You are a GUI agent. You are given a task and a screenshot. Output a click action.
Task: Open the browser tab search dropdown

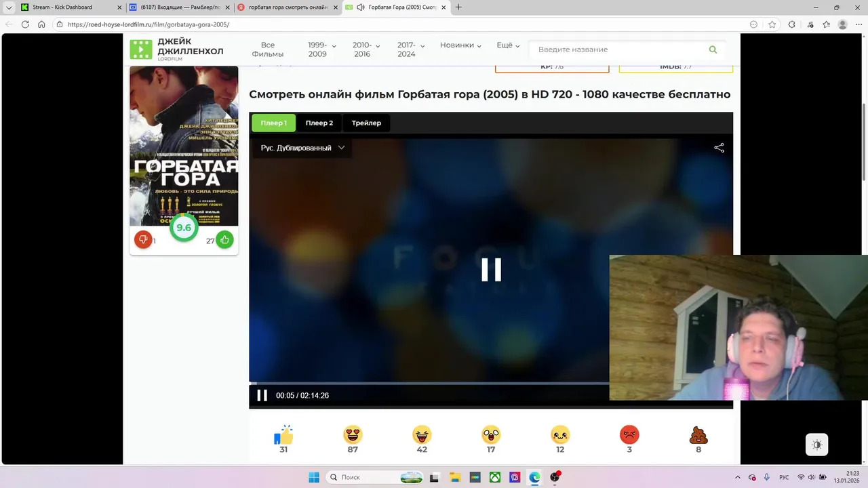click(x=9, y=7)
